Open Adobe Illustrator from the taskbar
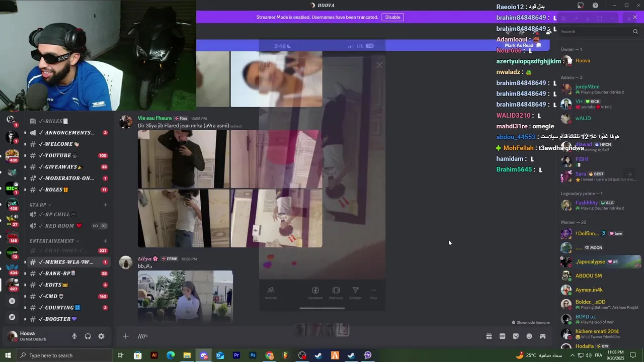Viewport: 644px width, 362px height. 154,355
